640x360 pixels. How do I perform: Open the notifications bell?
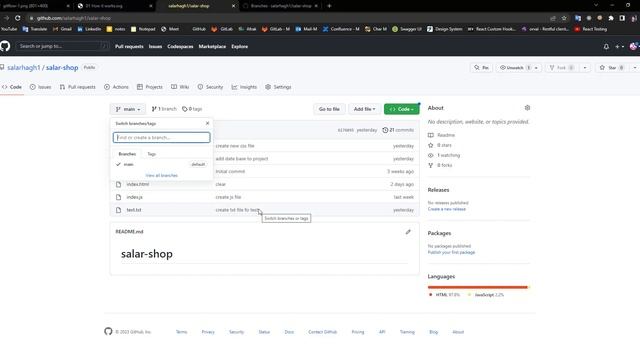coord(606,47)
